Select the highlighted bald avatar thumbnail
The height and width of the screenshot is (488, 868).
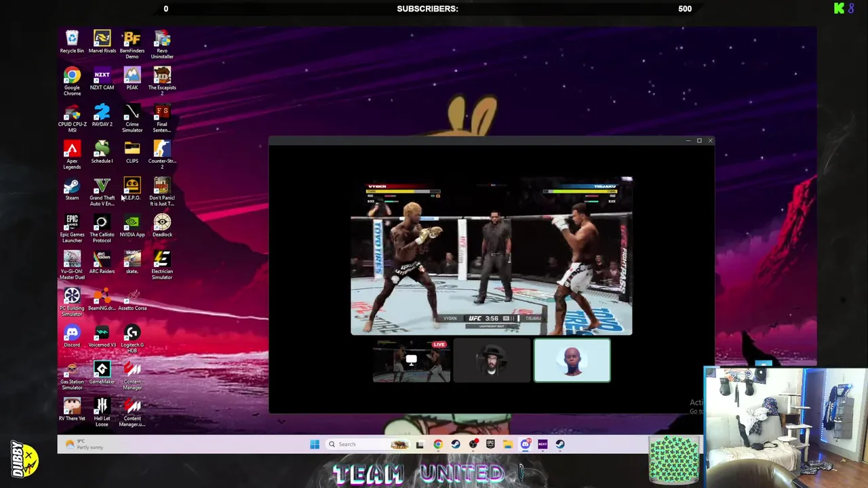pos(572,361)
